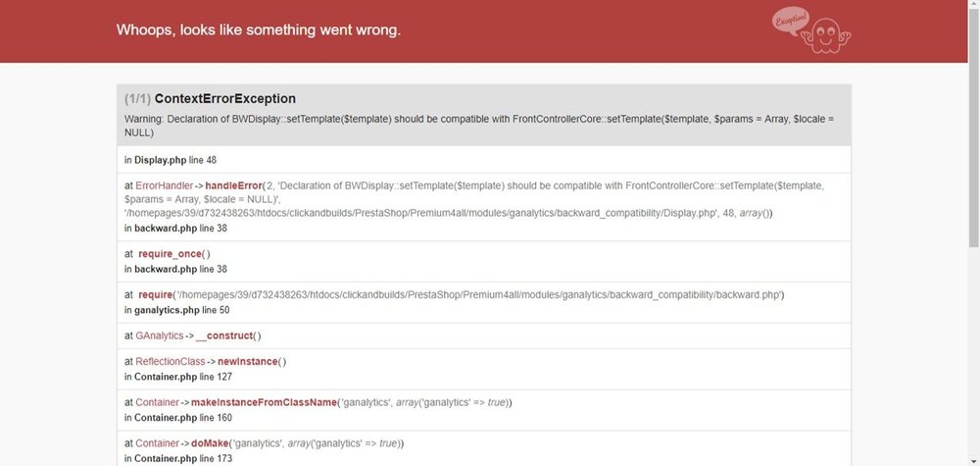Click the Container.php line 160 entry
This screenshot has width=980, height=466.
(178, 418)
